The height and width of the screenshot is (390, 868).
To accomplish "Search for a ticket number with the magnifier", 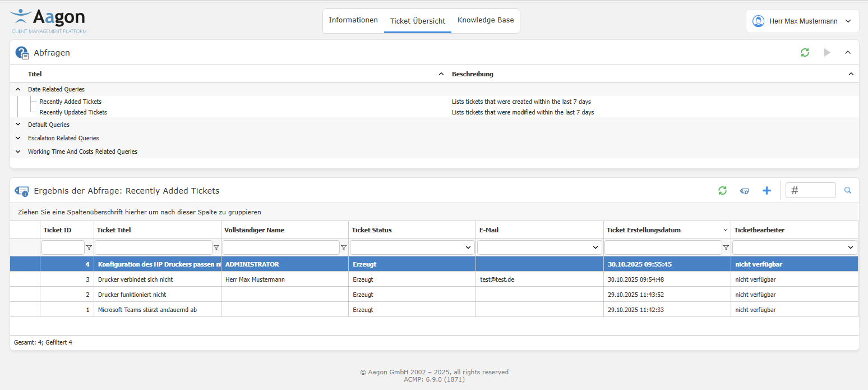I will point(847,190).
